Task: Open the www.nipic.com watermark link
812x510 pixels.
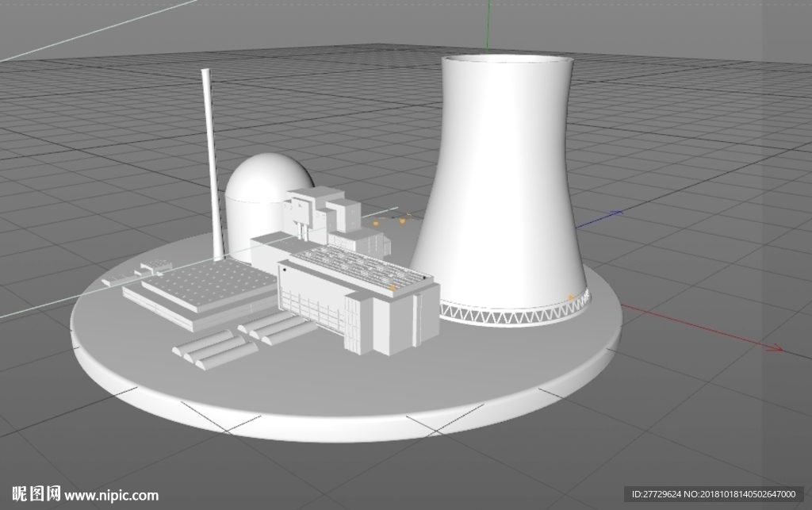Action: click(x=111, y=496)
